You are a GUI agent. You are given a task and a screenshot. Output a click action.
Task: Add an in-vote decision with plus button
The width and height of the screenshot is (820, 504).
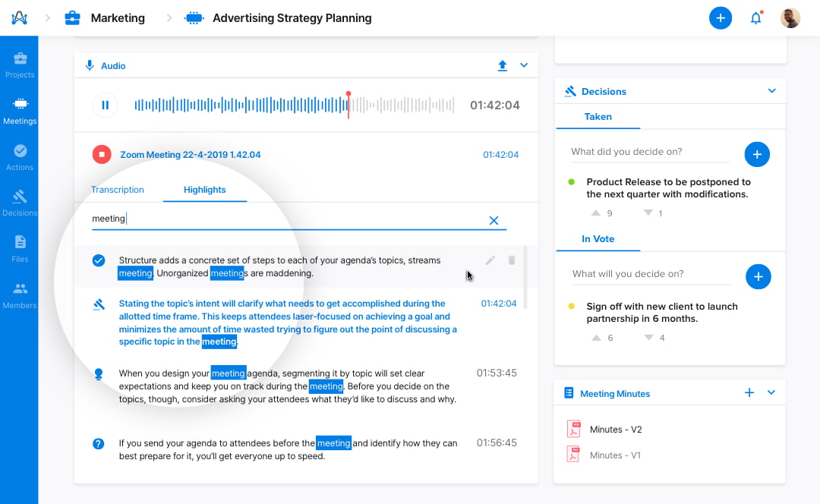[758, 276]
